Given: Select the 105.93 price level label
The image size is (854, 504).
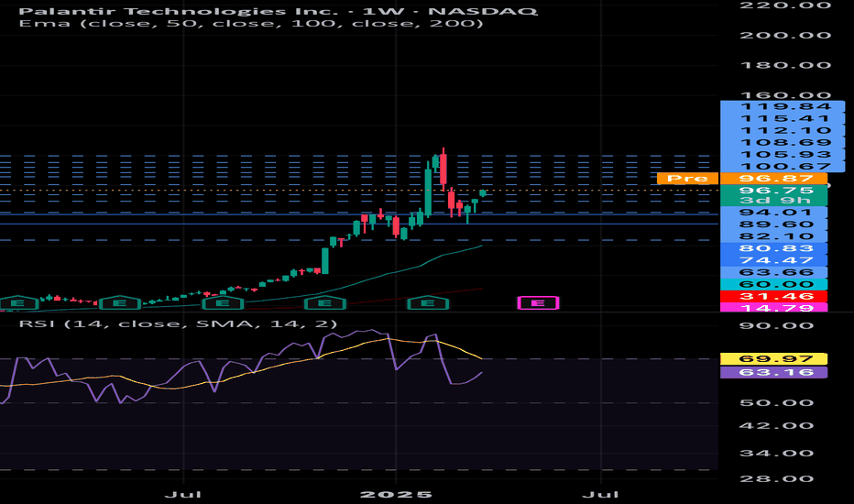Looking at the screenshot, I should pos(783,155).
